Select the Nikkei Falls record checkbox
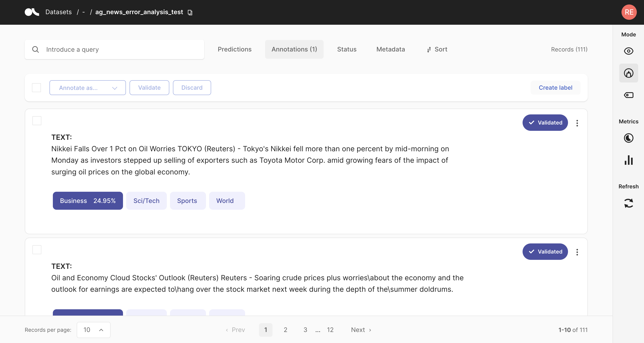 (37, 121)
